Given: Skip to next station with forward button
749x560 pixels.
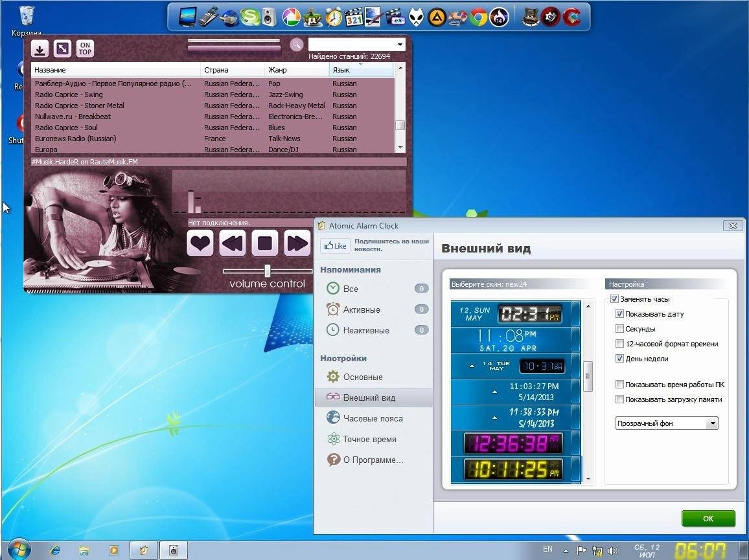Looking at the screenshot, I should pos(297,243).
